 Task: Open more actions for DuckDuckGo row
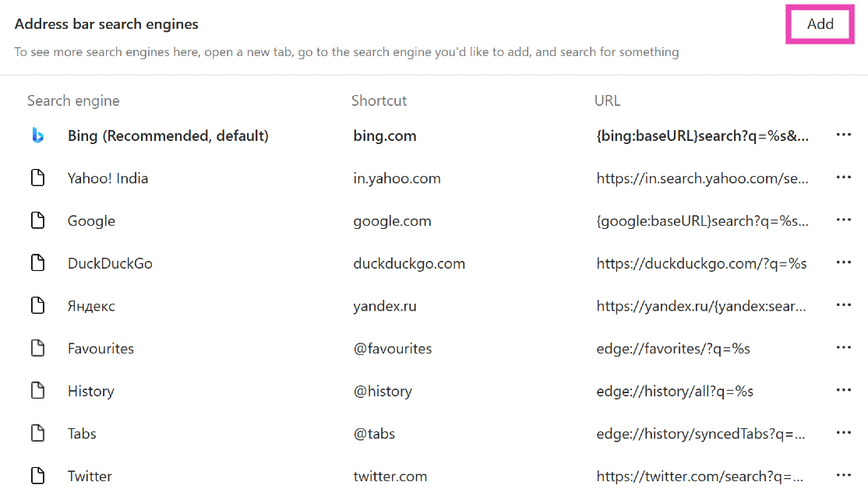click(x=843, y=263)
